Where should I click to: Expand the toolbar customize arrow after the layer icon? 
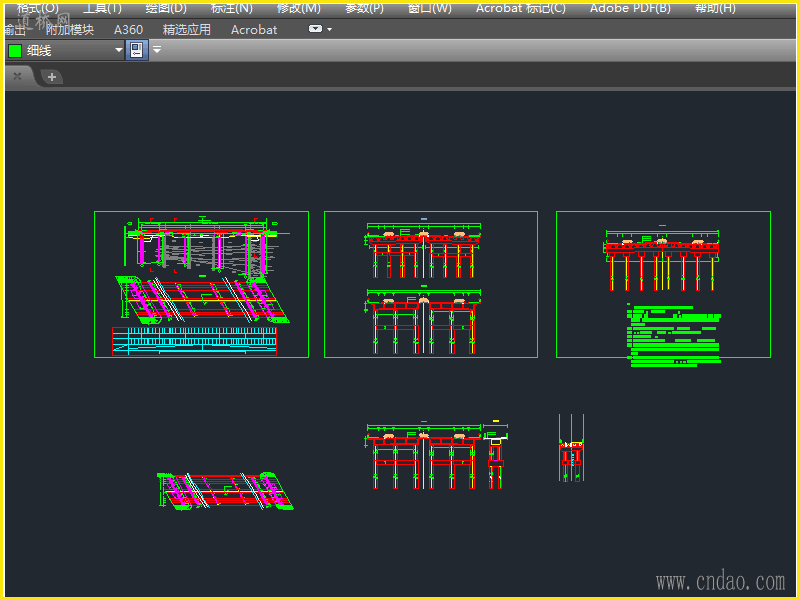pyautogui.click(x=157, y=50)
